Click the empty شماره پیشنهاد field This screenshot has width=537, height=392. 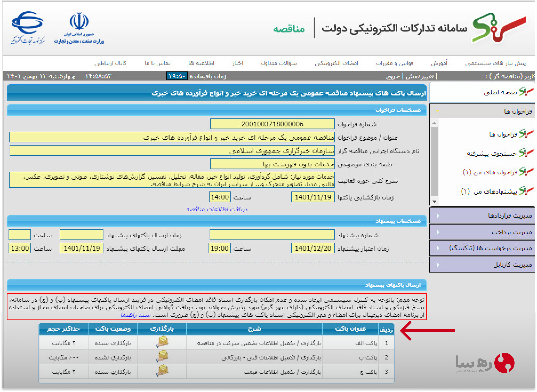pos(272,235)
